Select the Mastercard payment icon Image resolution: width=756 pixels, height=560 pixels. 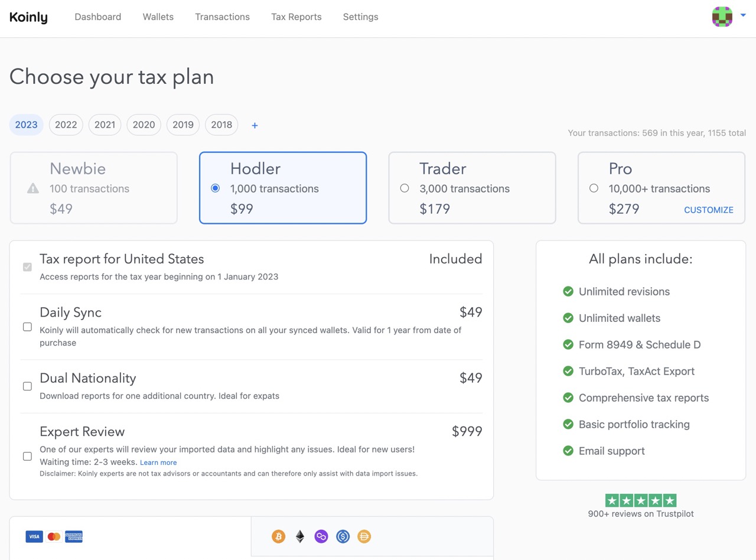click(x=54, y=536)
